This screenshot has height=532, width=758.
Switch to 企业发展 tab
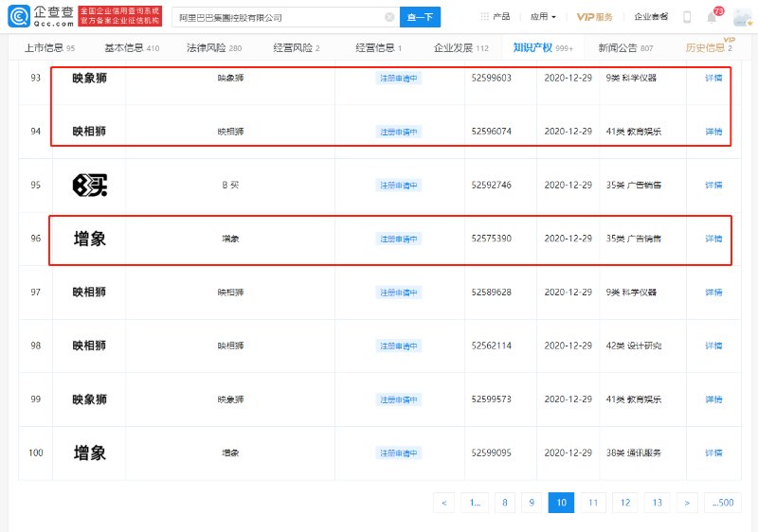(461, 47)
